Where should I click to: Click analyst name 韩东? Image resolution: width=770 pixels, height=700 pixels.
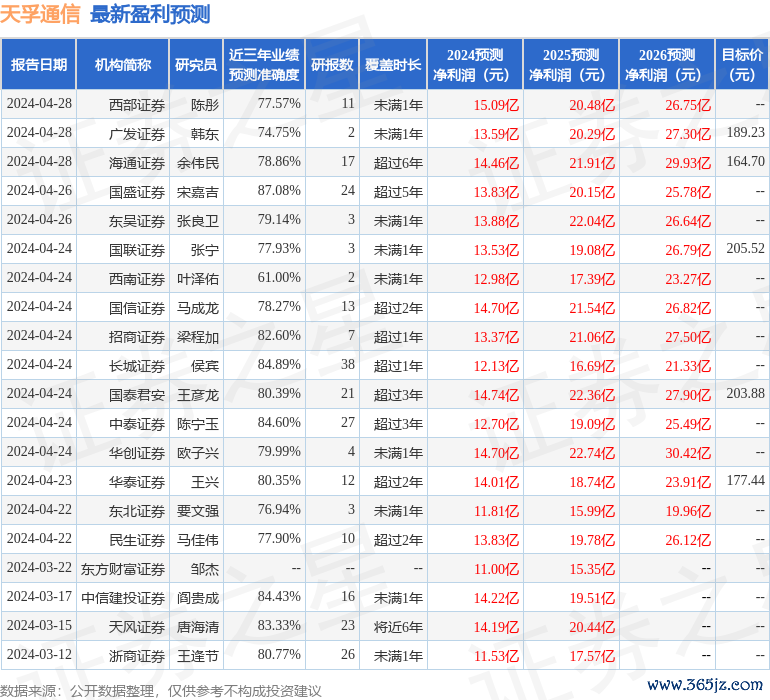205,134
